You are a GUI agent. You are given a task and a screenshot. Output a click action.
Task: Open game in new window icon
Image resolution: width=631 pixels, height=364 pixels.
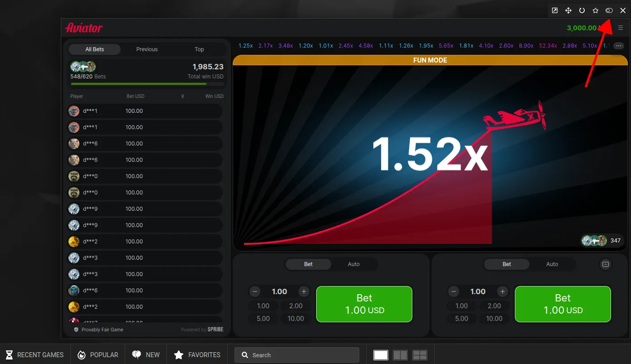pyautogui.click(x=554, y=10)
